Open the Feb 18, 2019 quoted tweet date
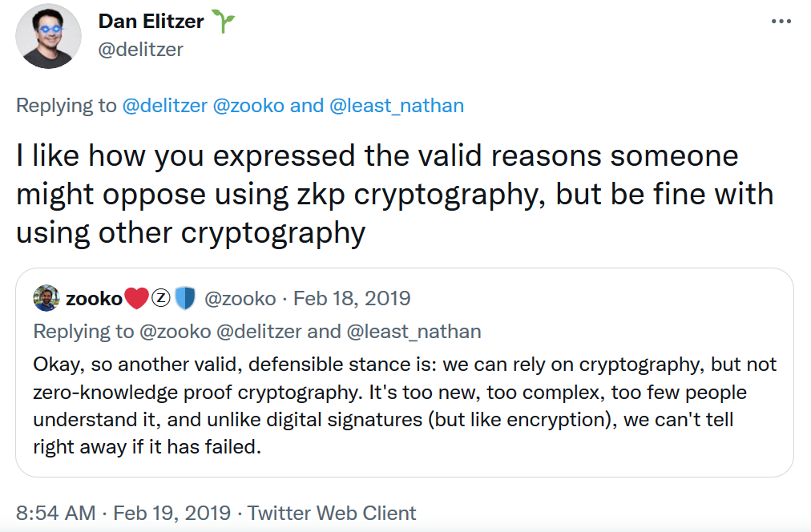 (352, 299)
